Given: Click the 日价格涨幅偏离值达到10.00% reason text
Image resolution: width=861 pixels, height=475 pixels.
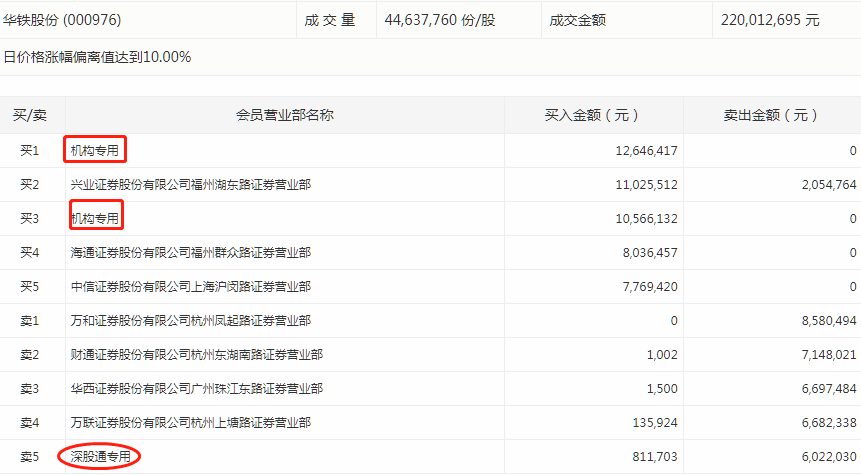Looking at the screenshot, I should pyautogui.click(x=97, y=56).
